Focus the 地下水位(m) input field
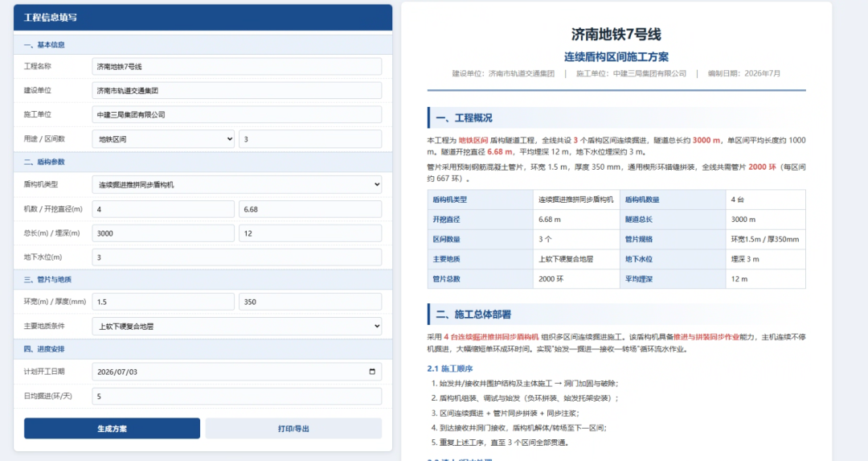 pyautogui.click(x=237, y=257)
